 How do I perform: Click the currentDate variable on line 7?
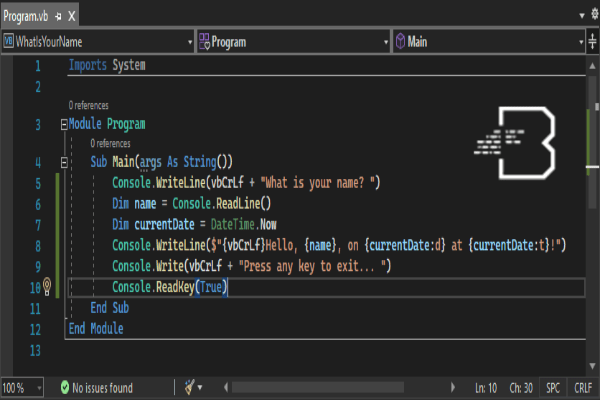pyautogui.click(x=164, y=225)
